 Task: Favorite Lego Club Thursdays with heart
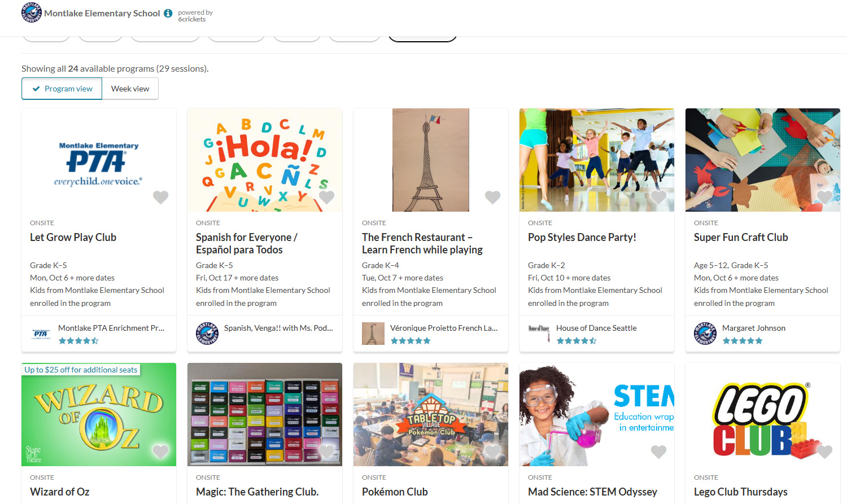(825, 452)
